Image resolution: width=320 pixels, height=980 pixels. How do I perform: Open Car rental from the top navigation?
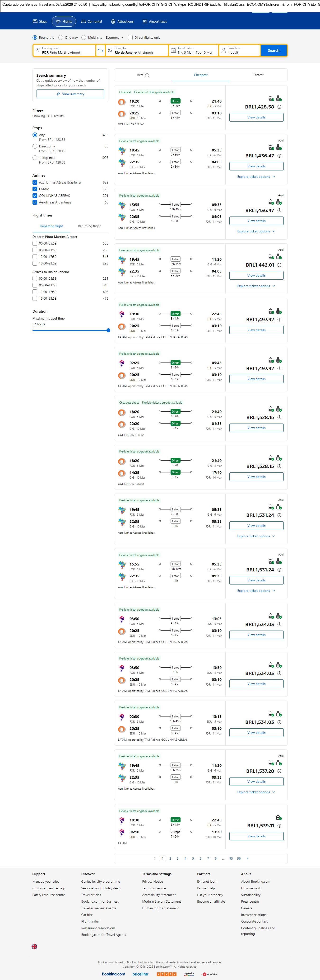pyautogui.click(x=91, y=22)
